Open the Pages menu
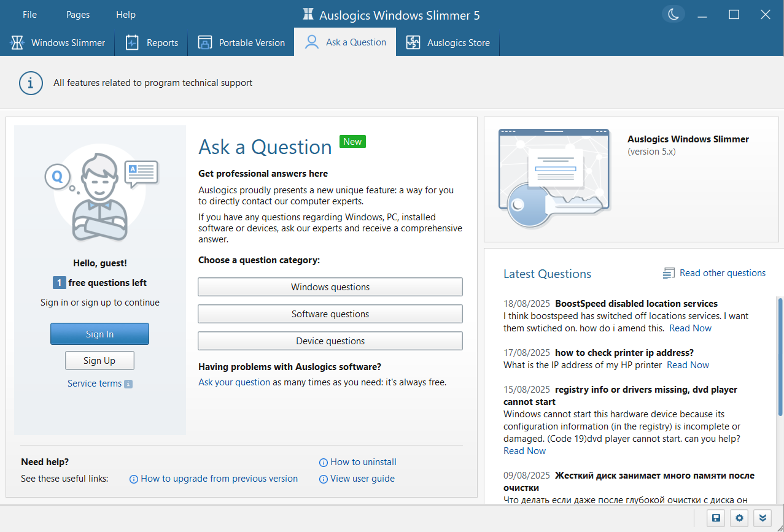The width and height of the screenshot is (784, 532). click(x=77, y=14)
